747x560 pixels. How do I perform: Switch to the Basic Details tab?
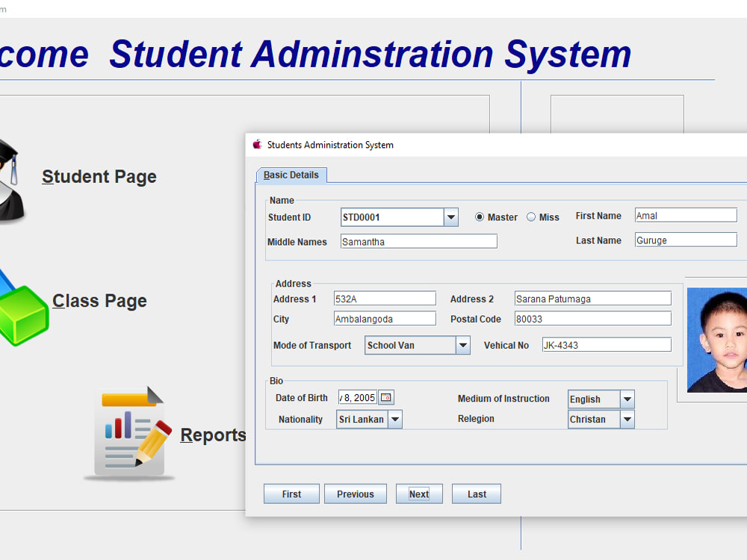291,175
